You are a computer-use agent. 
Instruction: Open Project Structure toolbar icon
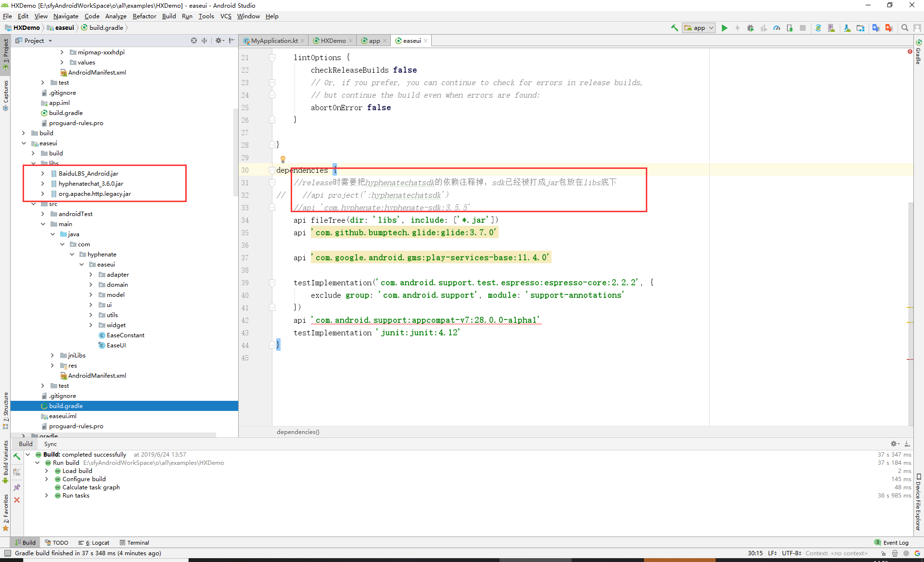point(860,28)
